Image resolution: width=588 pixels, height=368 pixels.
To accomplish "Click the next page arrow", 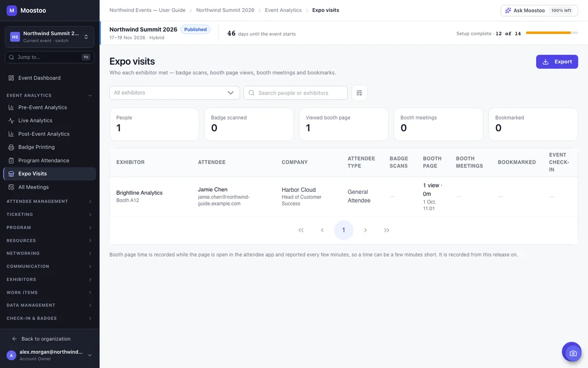I will click(365, 230).
